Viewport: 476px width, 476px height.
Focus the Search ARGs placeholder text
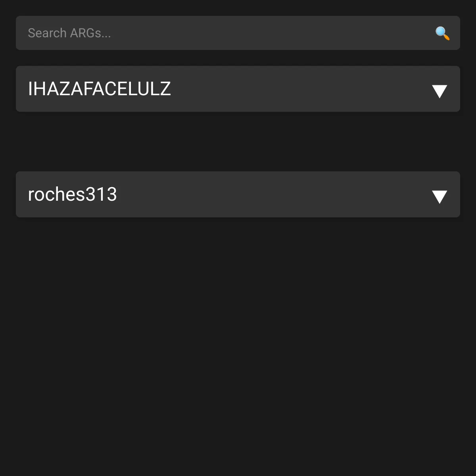(69, 33)
